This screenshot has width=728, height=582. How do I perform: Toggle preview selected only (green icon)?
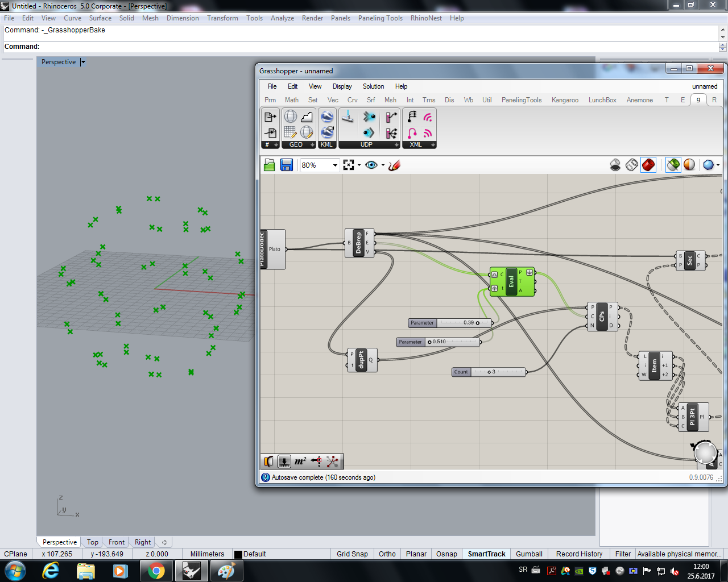[673, 165]
